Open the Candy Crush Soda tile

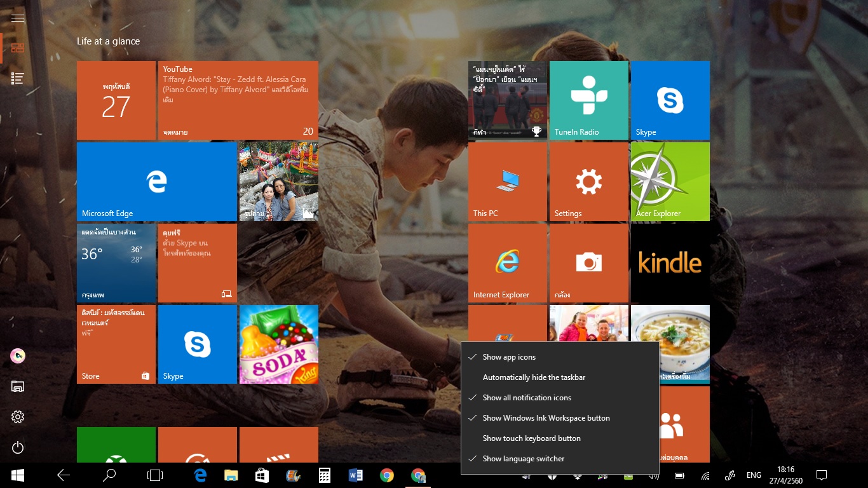pyautogui.click(x=279, y=344)
